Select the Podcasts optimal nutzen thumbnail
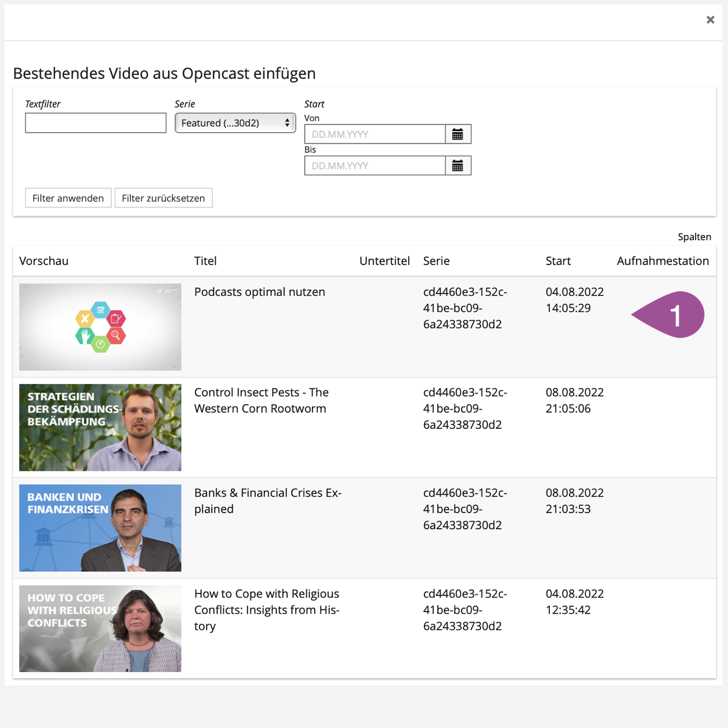The image size is (728, 728). 100,327
